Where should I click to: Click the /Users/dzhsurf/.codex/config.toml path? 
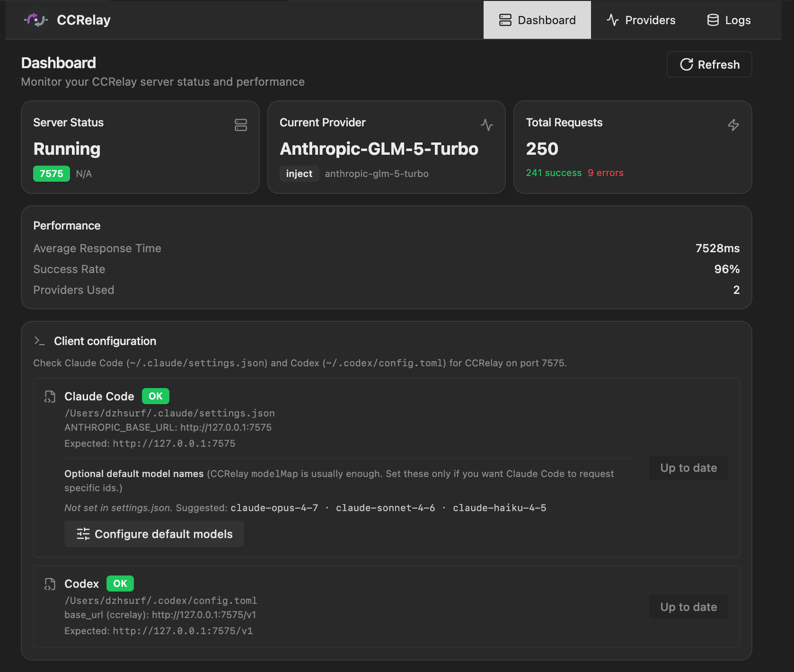[160, 601]
